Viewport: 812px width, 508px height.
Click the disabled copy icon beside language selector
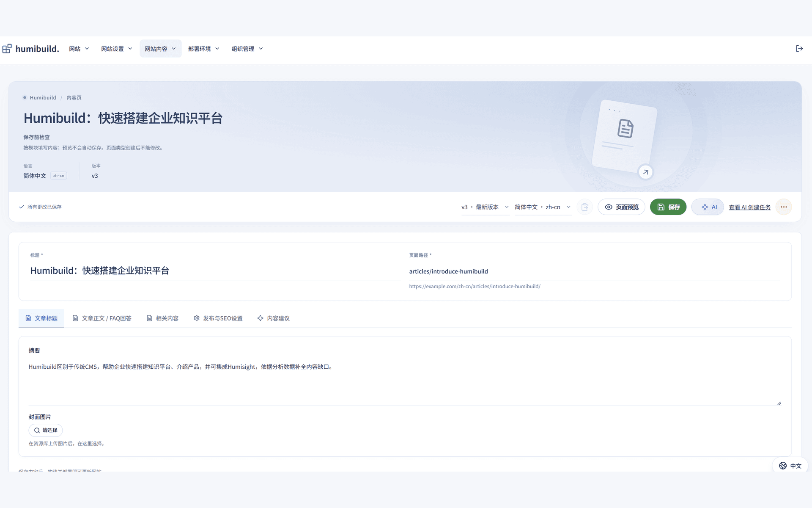coord(584,207)
